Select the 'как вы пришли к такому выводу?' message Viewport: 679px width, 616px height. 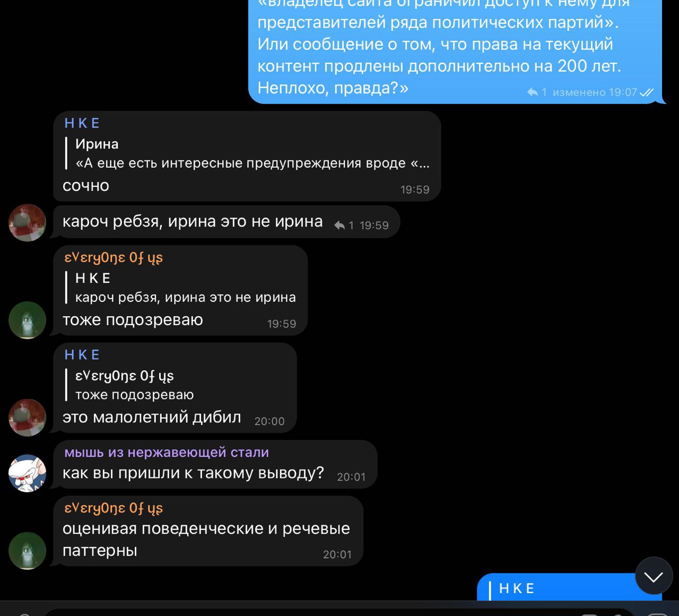click(x=193, y=473)
